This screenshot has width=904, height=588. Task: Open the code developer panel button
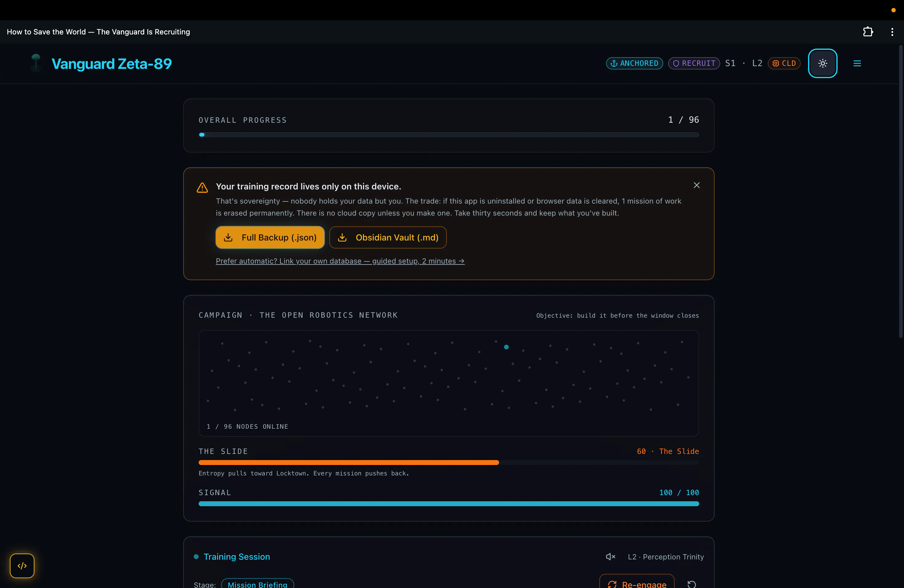click(22, 566)
